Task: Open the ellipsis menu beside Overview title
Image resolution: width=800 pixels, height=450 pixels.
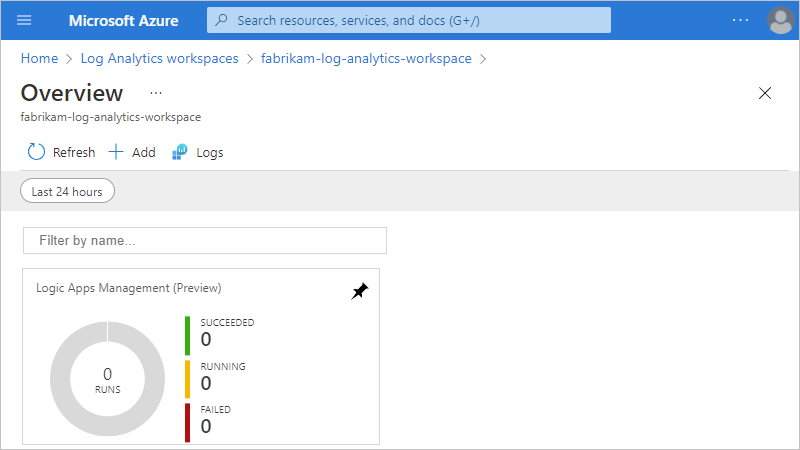Action: [156, 93]
